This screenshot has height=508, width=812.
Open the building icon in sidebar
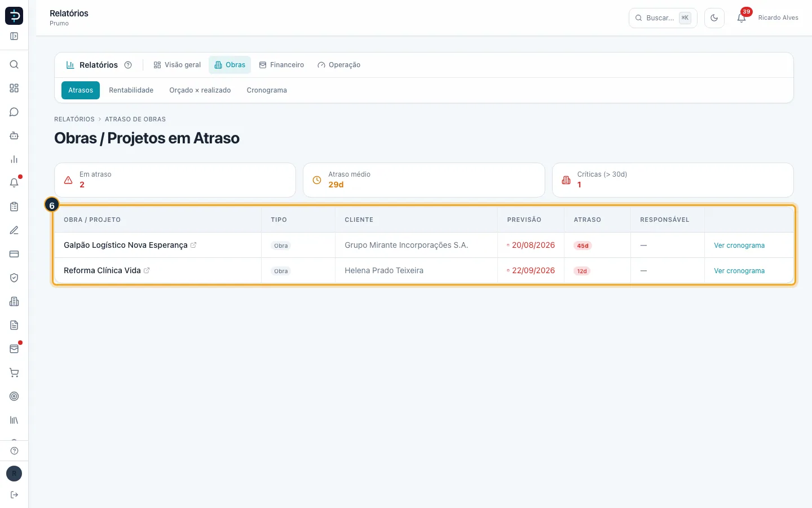pos(14,301)
